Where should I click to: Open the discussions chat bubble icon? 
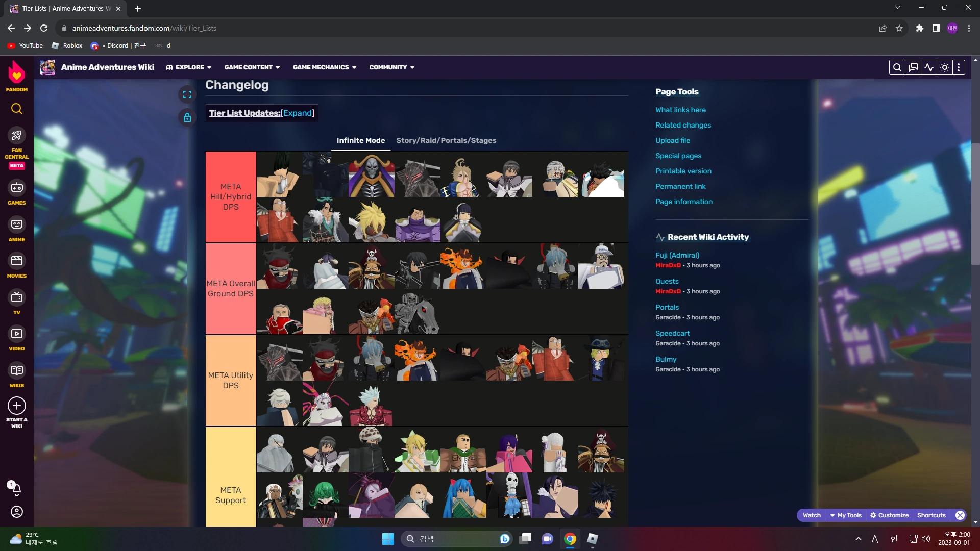(913, 67)
